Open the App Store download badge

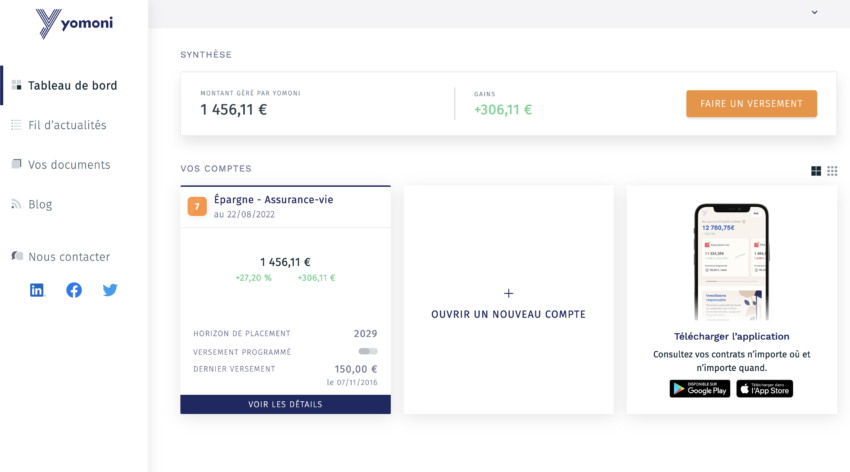coord(765,389)
